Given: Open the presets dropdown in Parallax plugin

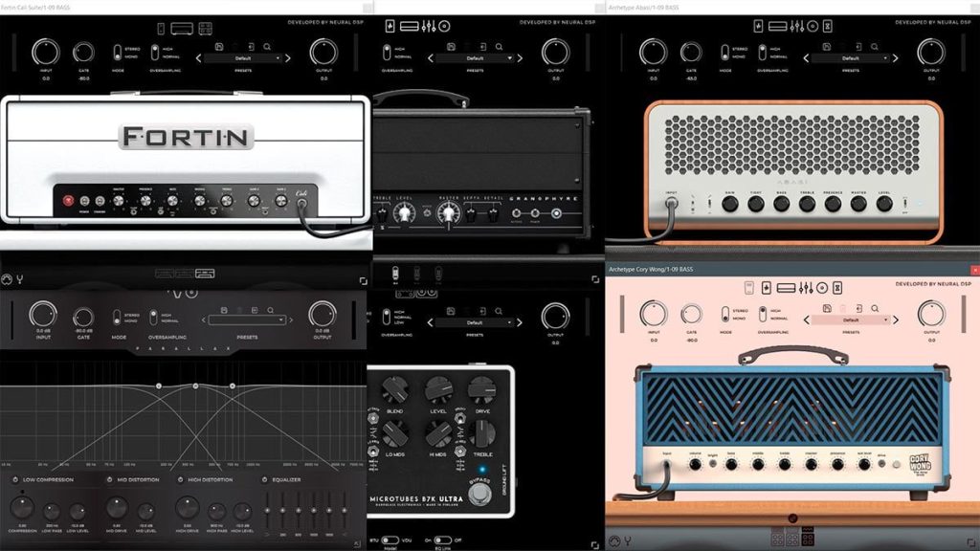Looking at the screenshot, I should pos(247,320).
